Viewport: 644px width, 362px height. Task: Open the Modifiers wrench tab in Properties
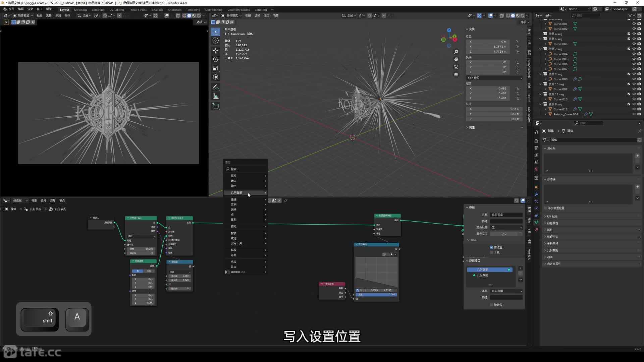[536, 194]
